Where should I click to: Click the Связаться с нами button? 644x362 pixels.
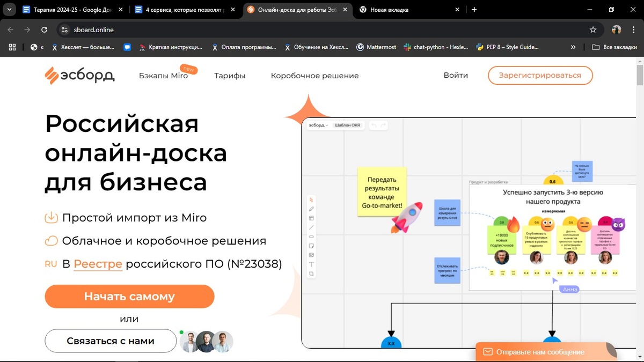point(111,341)
